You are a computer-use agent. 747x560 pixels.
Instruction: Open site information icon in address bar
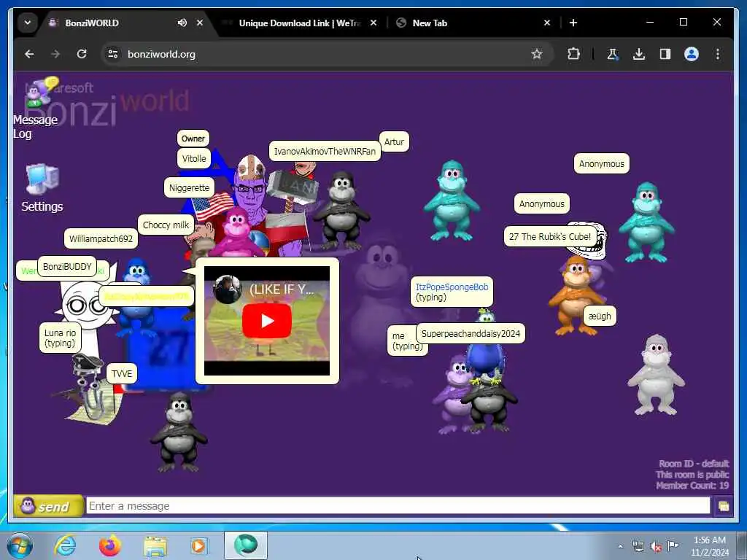tap(113, 54)
